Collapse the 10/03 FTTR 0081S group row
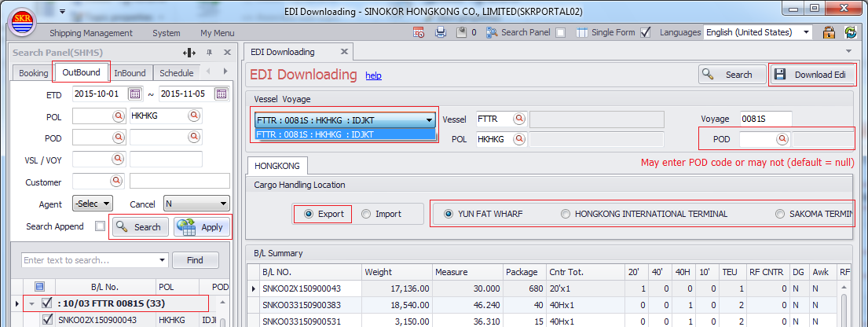Screen dimensions: 868x327 [x=31, y=303]
